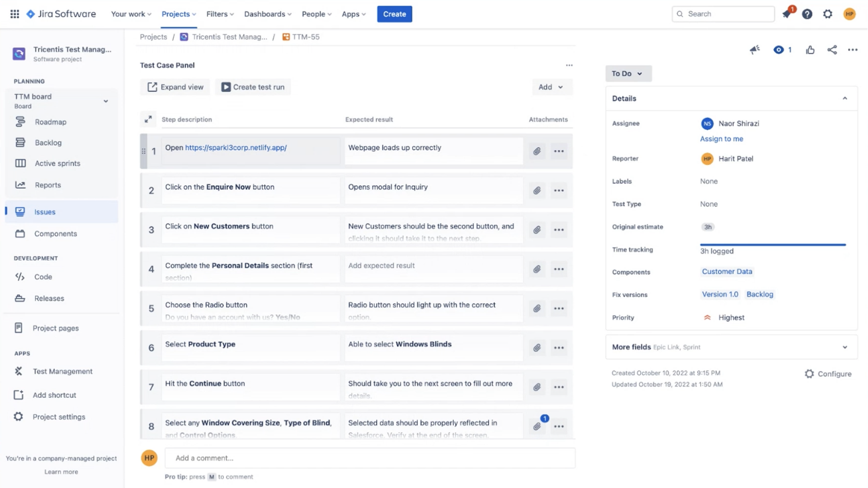Image resolution: width=868 pixels, height=488 pixels.
Task: Click Expand view button
Action: [x=175, y=87]
